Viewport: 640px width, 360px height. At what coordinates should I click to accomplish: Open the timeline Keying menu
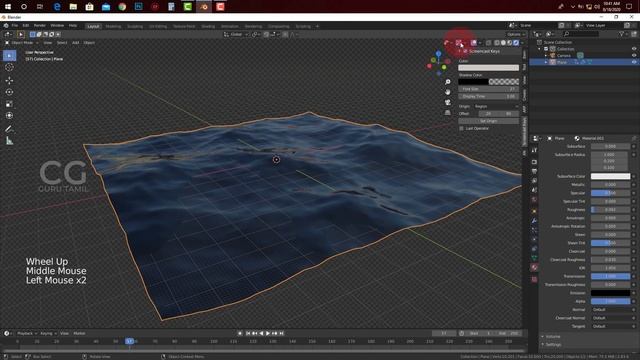pyautogui.click(x=48, y=333)
